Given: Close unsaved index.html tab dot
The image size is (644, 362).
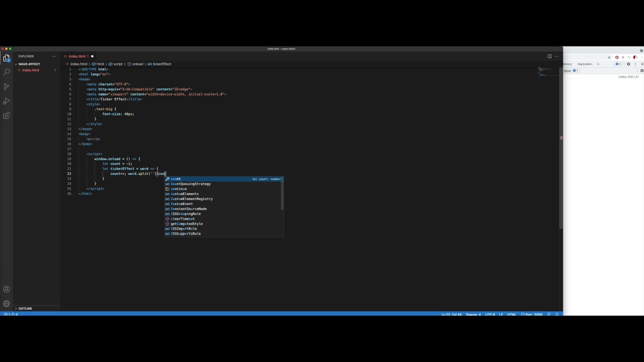Looking at the screenshot, I should pyautogui.click(x=92, y=56).
